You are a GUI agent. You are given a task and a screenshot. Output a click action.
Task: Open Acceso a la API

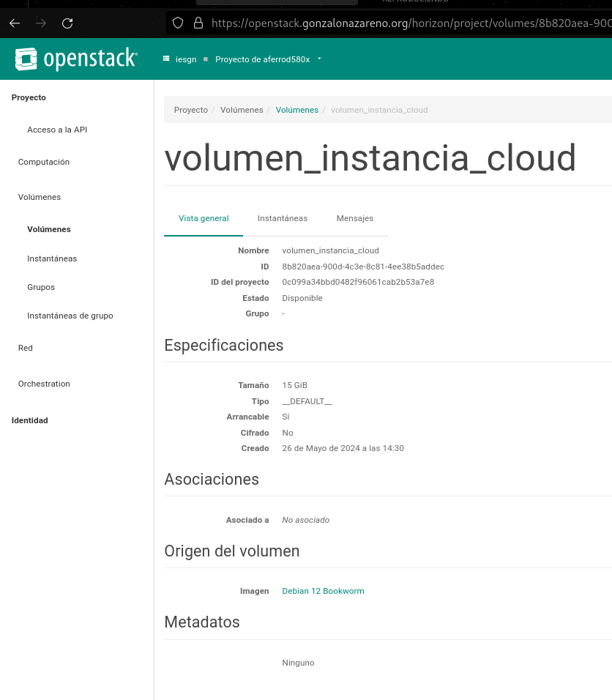pos(57,130)
